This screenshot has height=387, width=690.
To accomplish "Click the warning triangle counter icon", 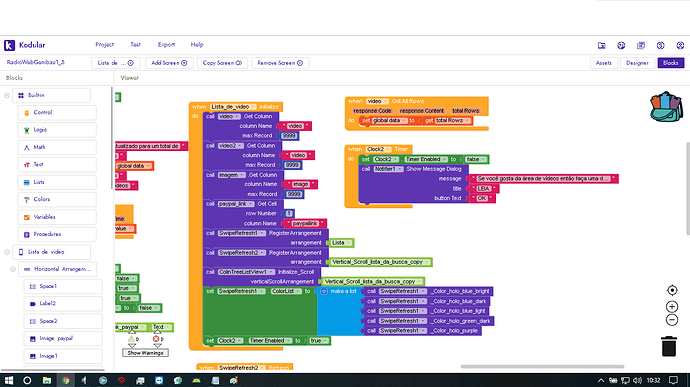I will coord(132,339).
